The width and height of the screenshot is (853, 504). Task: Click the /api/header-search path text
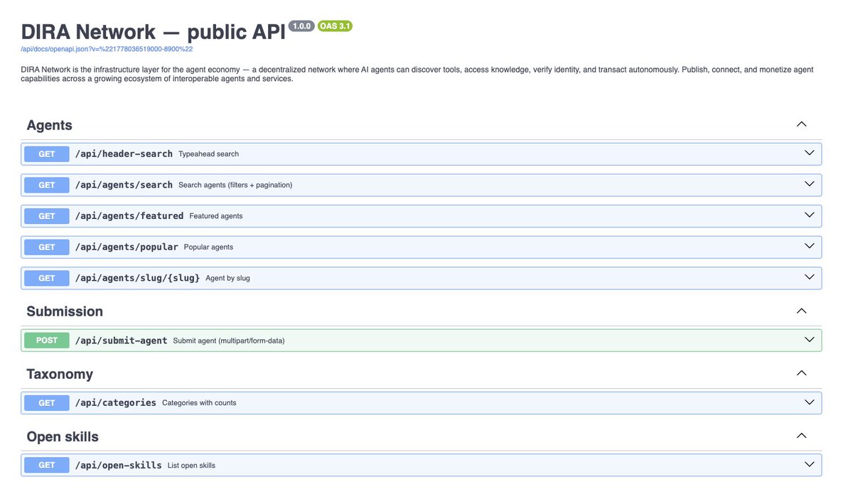click(124, 154)
